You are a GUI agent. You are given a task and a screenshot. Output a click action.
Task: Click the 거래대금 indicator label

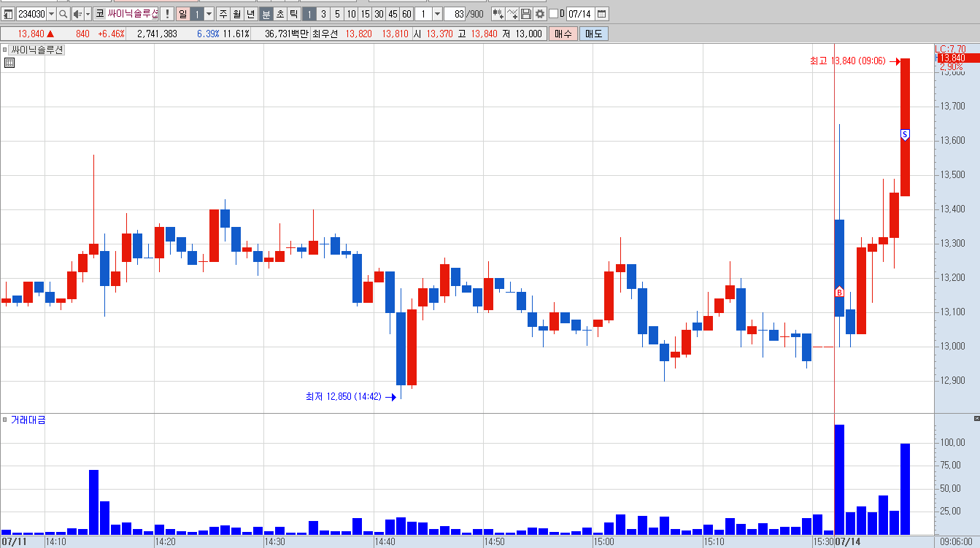pos(28,420)
